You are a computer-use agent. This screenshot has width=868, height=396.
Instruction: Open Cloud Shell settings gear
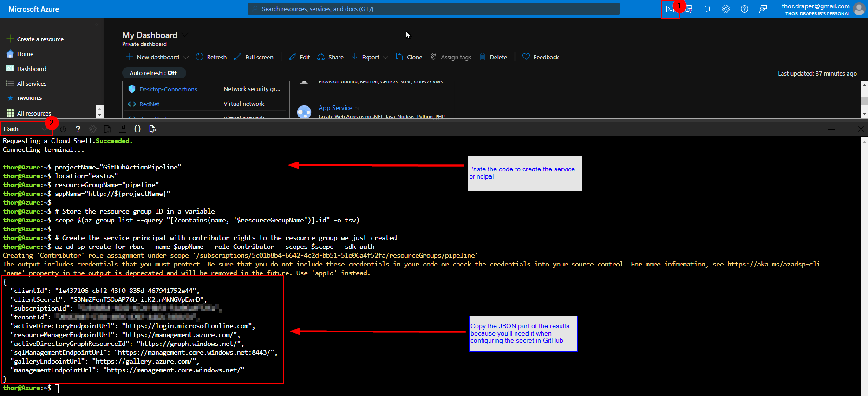point(93,129)
